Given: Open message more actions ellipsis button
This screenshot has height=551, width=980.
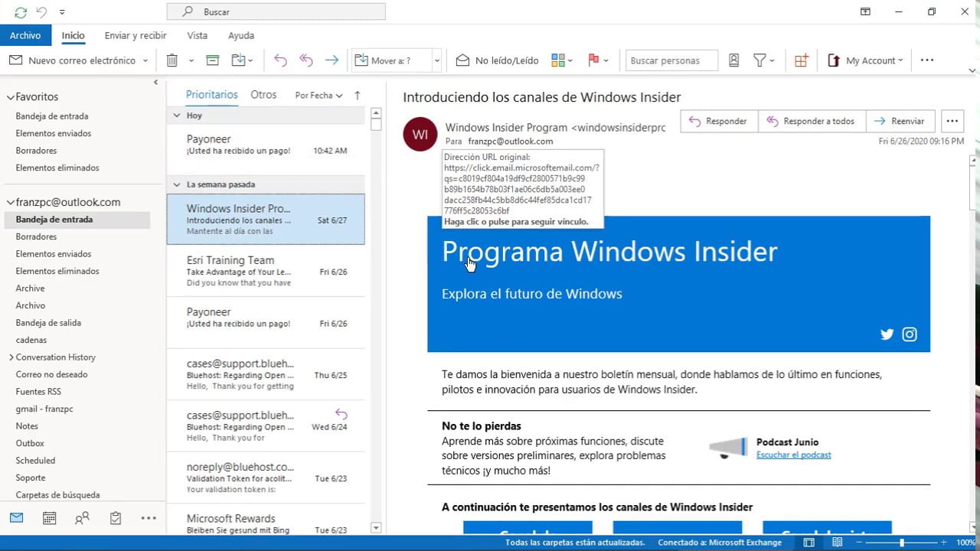Looking at the screenshot, I should point(952,121).
